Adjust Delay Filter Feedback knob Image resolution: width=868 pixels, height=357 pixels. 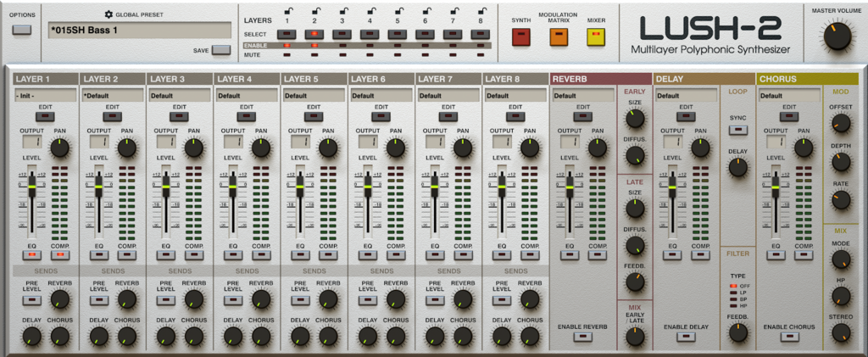click(737, 332)
